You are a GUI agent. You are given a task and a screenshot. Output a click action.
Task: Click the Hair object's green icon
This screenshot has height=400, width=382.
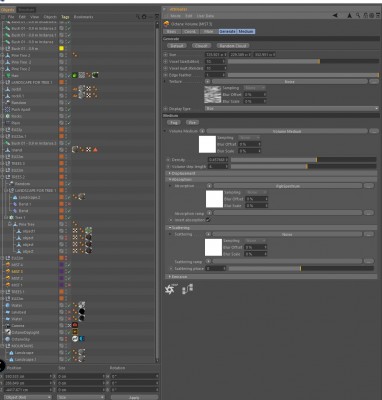point(75,76)
